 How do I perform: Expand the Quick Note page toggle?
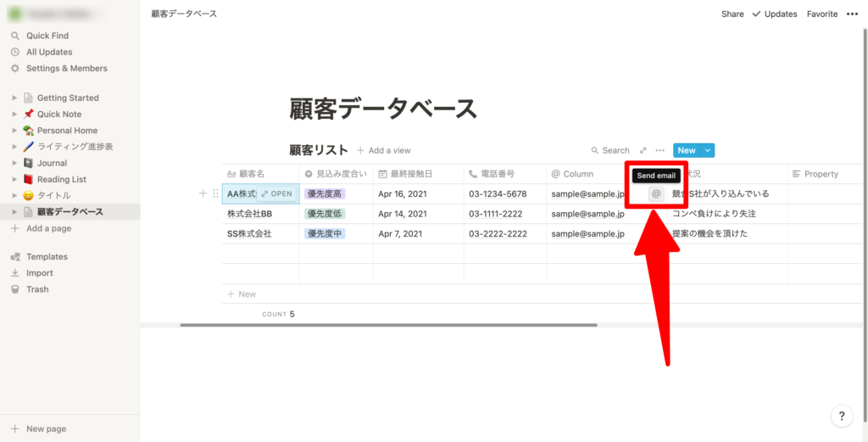(x=15, y=114)
